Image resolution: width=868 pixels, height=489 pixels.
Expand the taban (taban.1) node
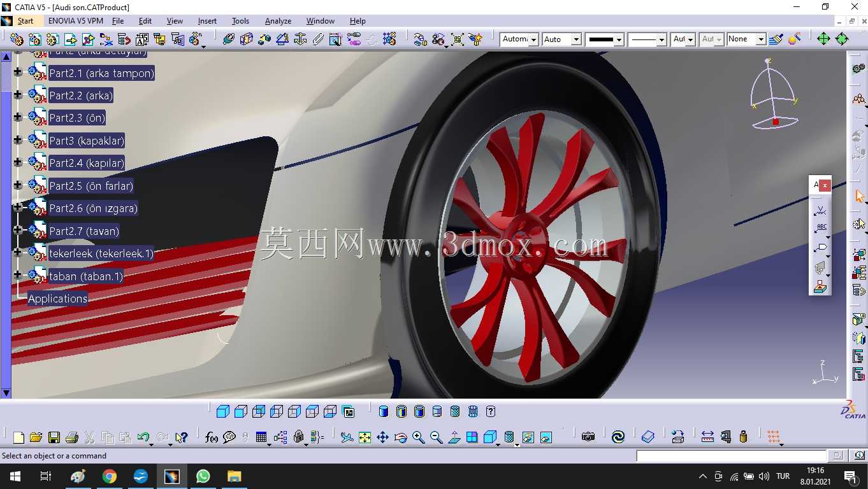tap(18, 275)
